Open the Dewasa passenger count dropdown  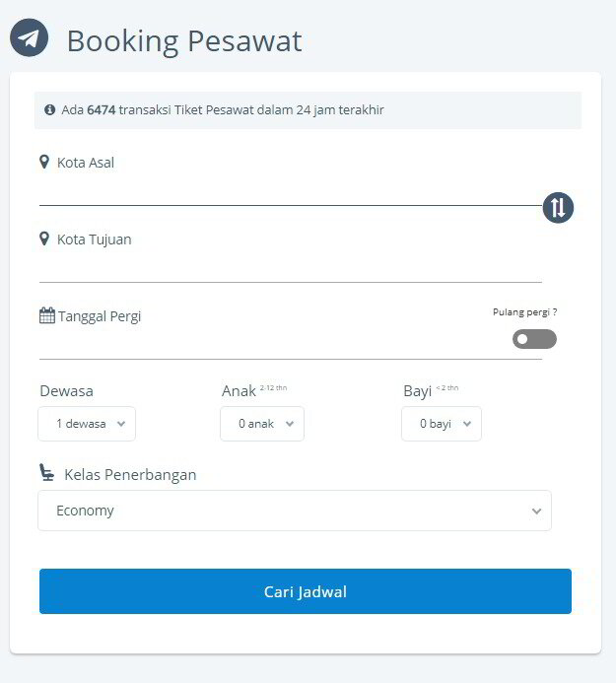point(87,424)
